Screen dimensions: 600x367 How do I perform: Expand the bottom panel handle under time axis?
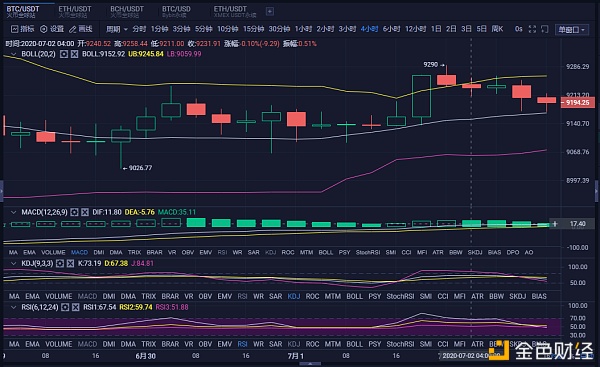(310, 364)
